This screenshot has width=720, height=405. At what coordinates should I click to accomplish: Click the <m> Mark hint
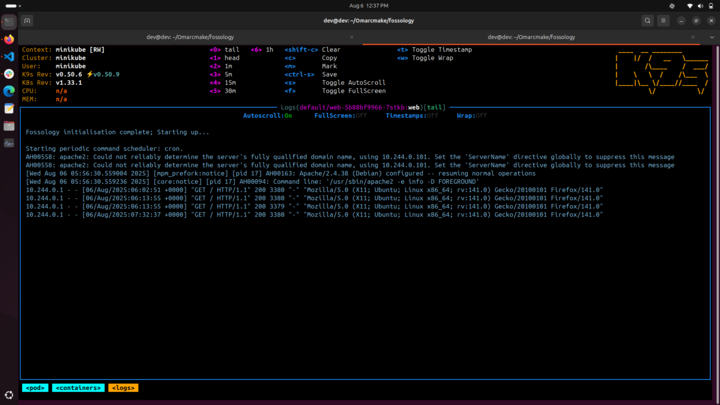(310, 66)
